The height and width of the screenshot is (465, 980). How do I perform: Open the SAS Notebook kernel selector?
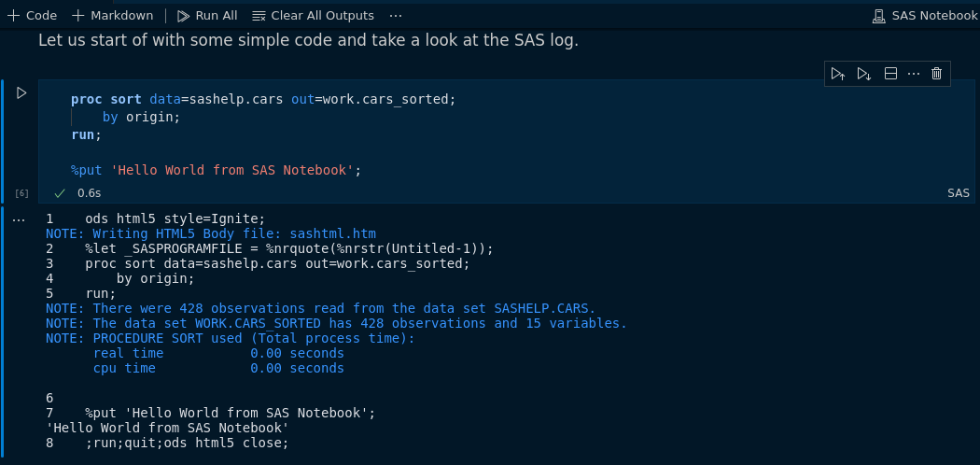[924, 16]
